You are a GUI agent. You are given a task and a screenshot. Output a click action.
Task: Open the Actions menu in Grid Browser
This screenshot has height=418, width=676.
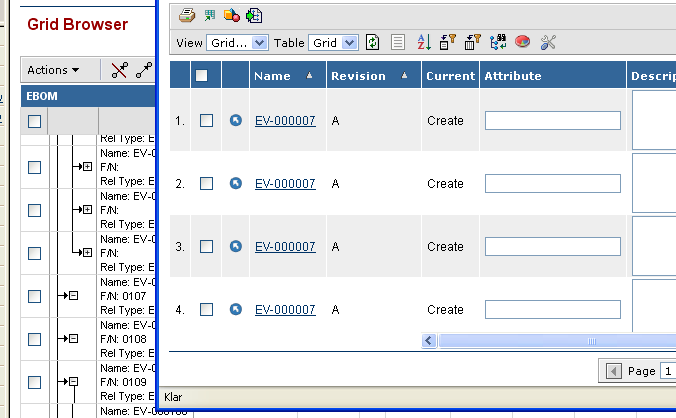coord(60,70)
